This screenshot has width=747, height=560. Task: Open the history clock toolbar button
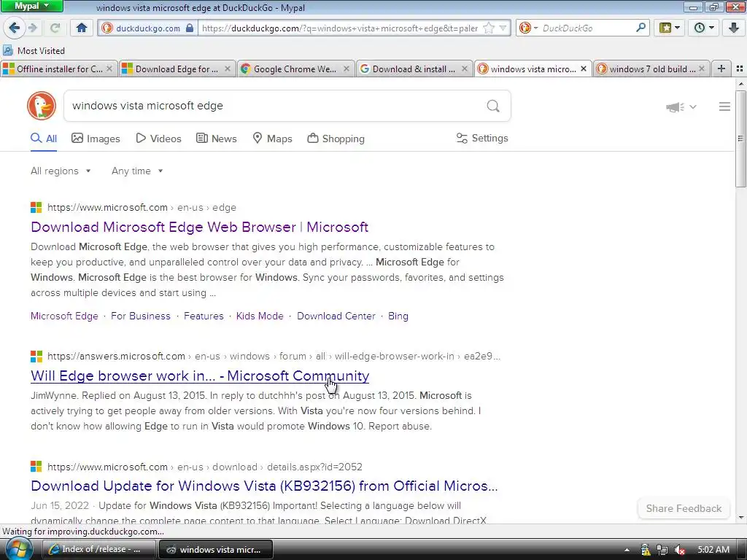[x=704, y=28]
